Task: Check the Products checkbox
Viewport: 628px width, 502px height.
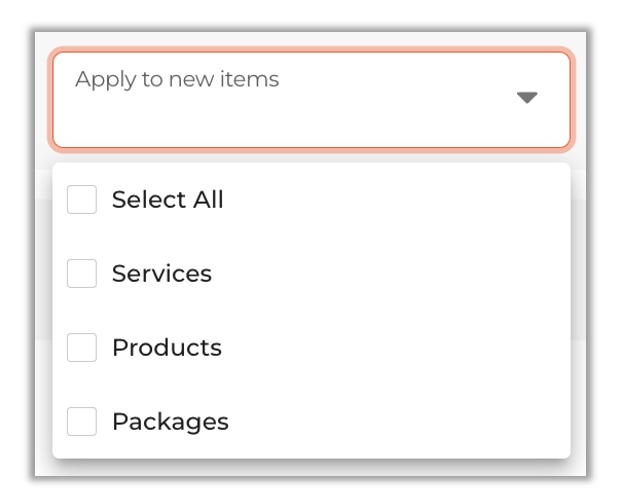Action: [x=82, y=347]
